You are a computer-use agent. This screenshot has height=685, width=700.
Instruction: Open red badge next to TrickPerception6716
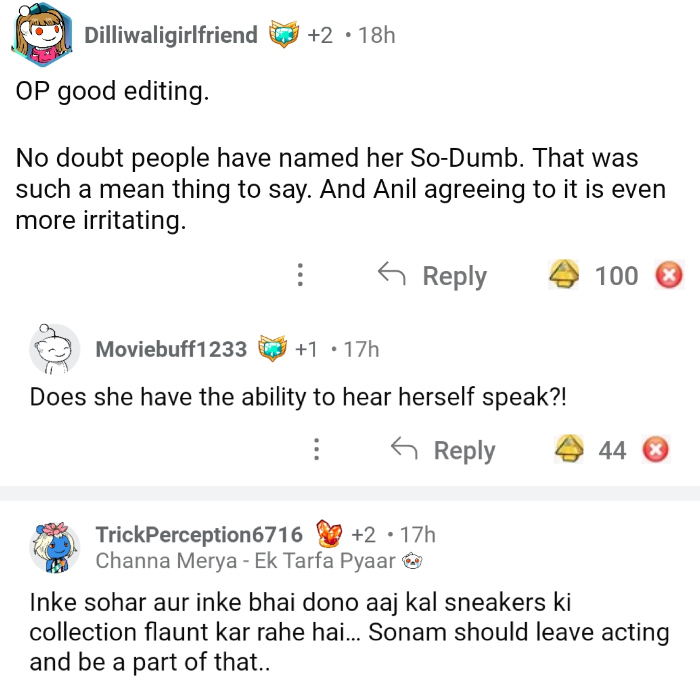(329, 535)
